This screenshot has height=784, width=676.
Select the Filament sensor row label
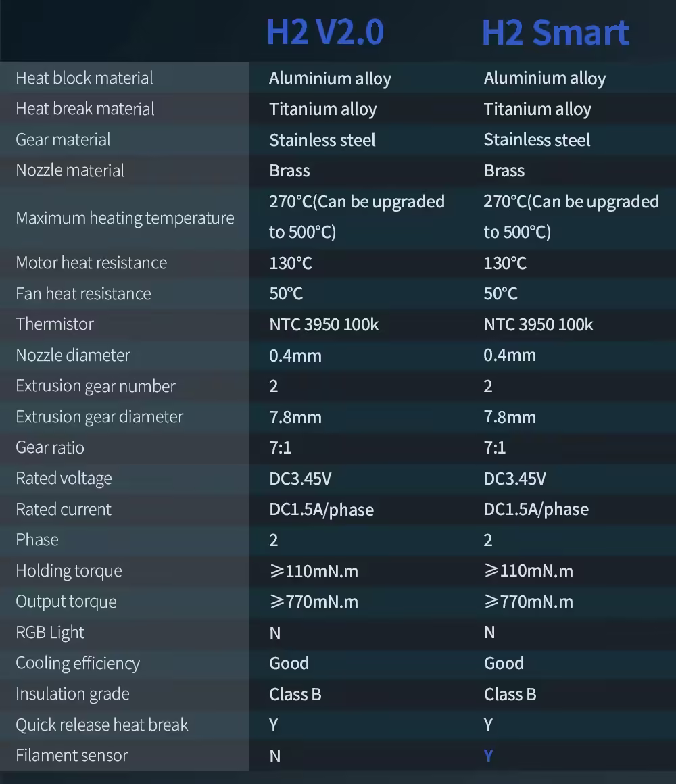coord(72,756)
